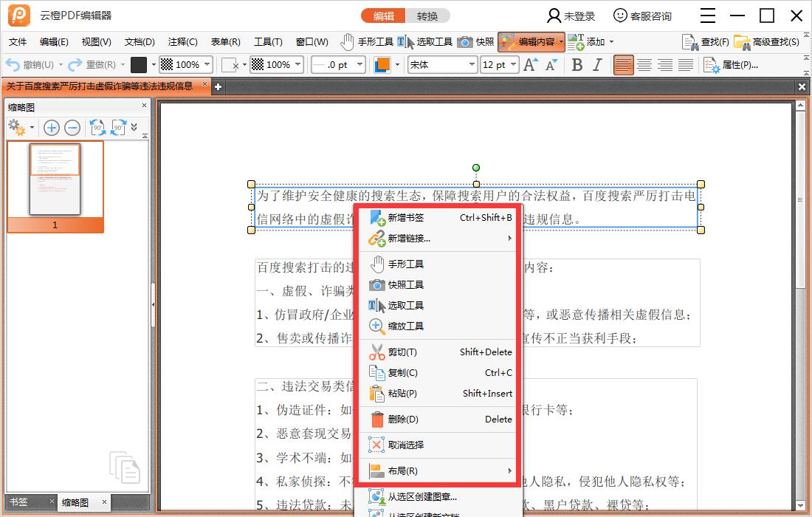Rotate page counterclockwise 90°
The width and height of the screenshot is (812, 517).
click(97, 128)
